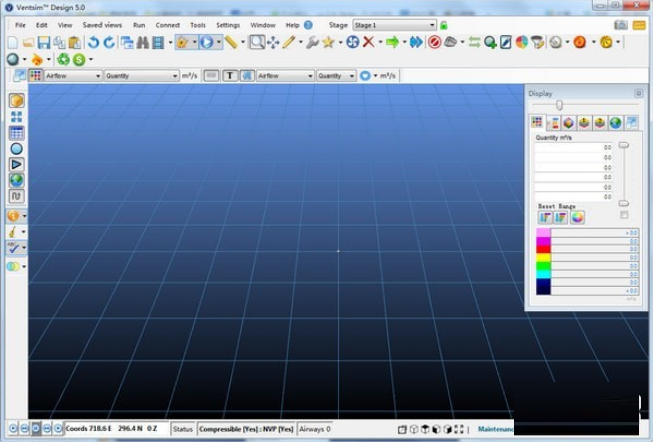Screen dimensions: 653x442
Task: Click the top Quantity value field
Action: point(574,147)
